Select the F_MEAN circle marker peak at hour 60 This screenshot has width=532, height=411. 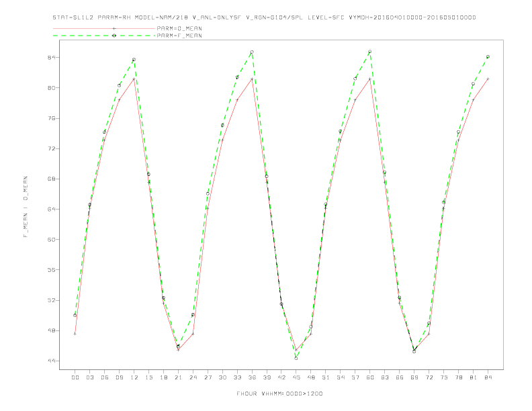[x=370, y=52]
